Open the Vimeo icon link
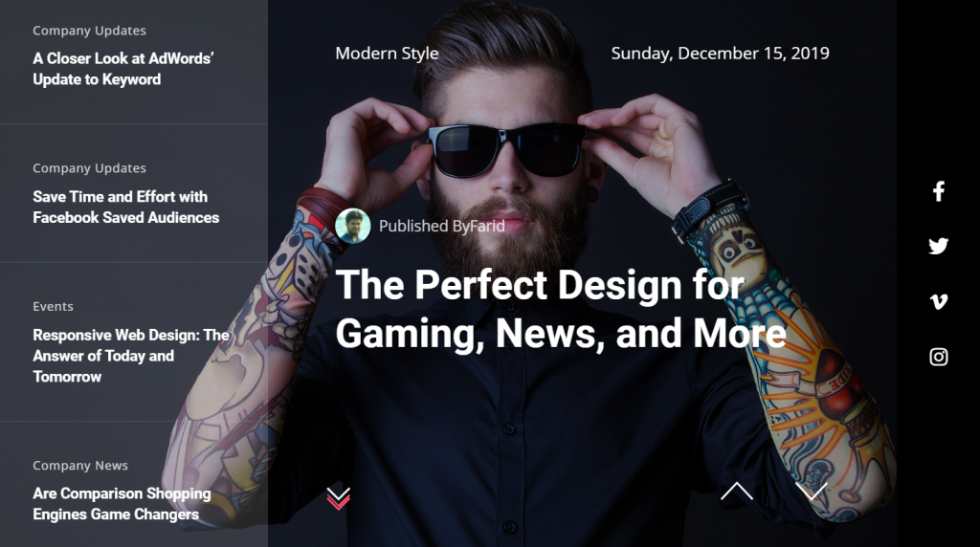Image resolution: width=980 pixels, height=547 pixels. [x=938, y=301]
